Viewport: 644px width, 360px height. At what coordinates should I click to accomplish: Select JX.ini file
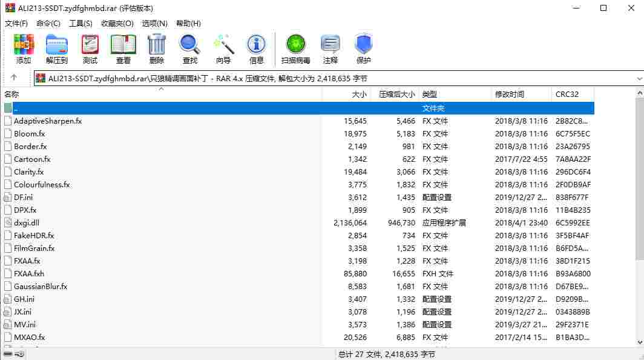tap(22, 312)
